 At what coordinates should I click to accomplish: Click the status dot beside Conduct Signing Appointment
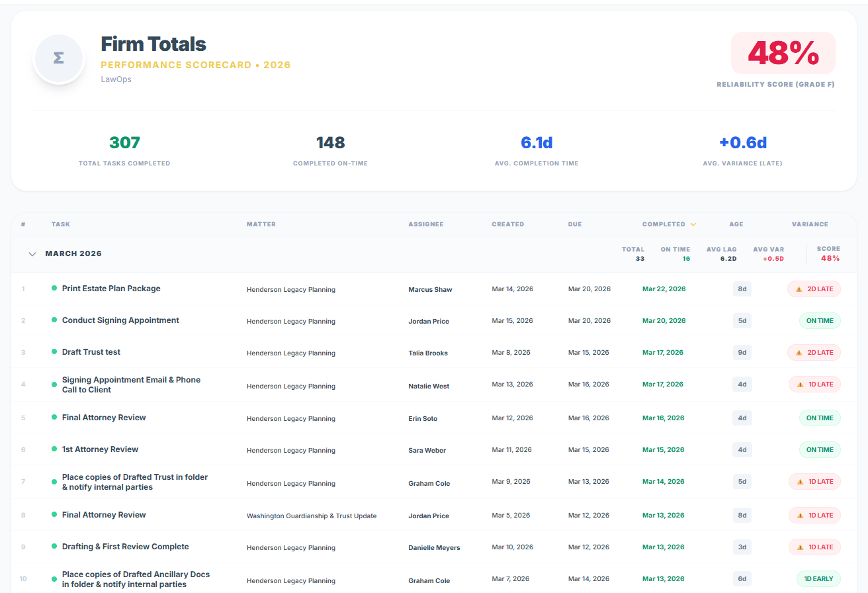[x=54, y=320]
